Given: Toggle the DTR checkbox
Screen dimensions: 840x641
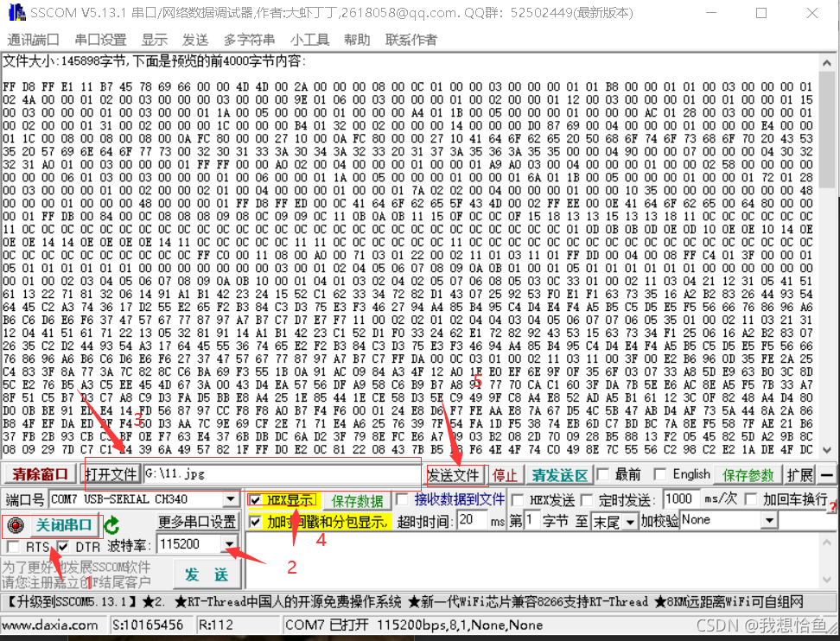Looking at the screenshot, I should (63, 546).
